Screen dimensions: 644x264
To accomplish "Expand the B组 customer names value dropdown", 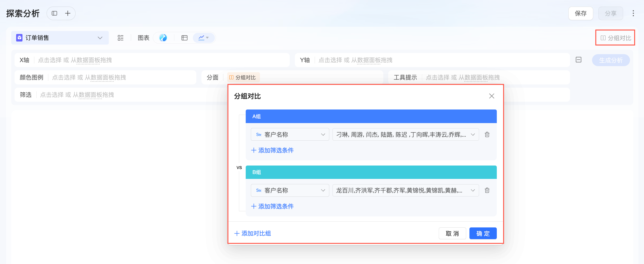I will pos(405,190).
